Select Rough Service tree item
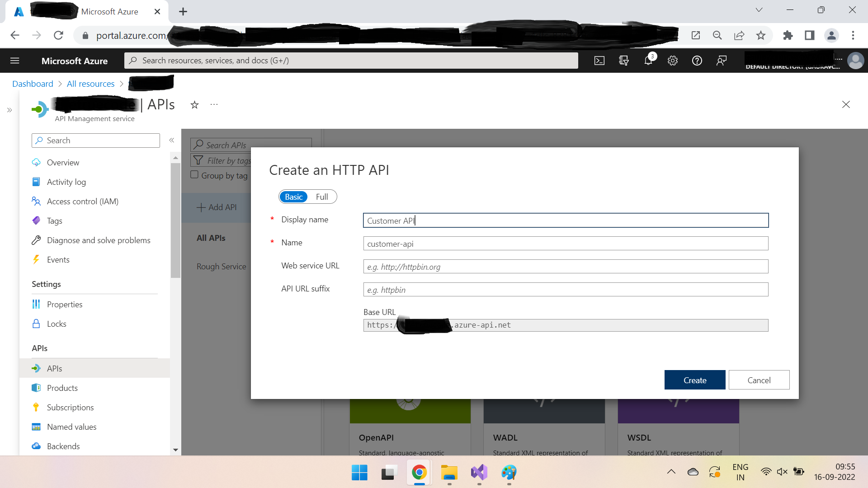This screenshot has width=868, height=488. click(x=222, y=266)
